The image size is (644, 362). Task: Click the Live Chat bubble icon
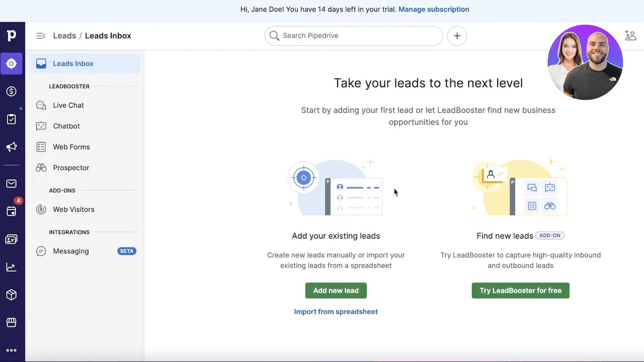click(x=41, y=105)
